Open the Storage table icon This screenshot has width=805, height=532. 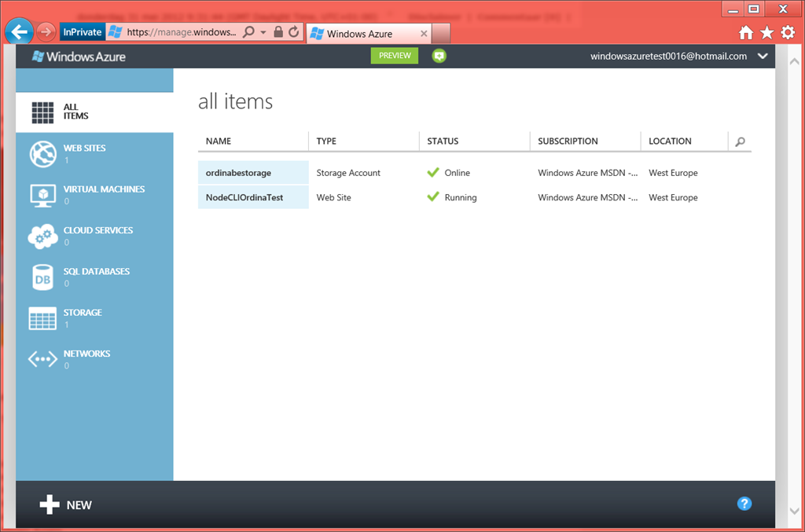coord(42,318)
